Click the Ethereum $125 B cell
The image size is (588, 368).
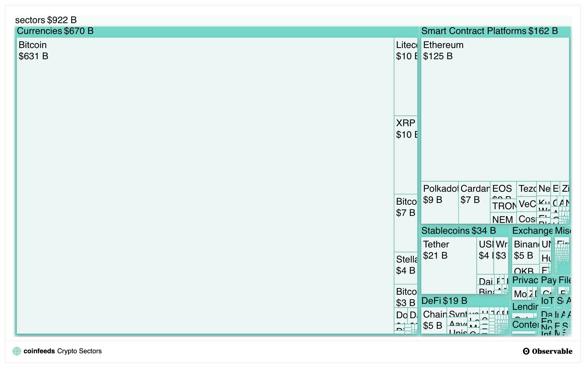pos(495,109)
